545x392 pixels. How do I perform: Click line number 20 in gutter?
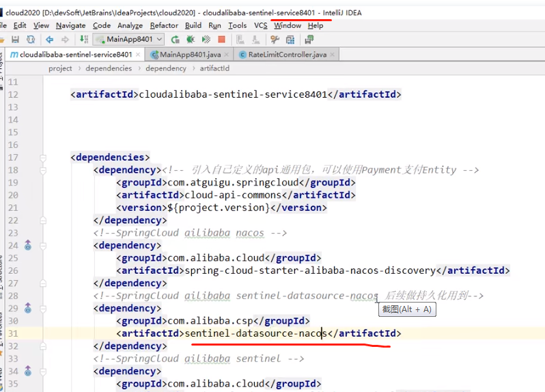point(13,195)
